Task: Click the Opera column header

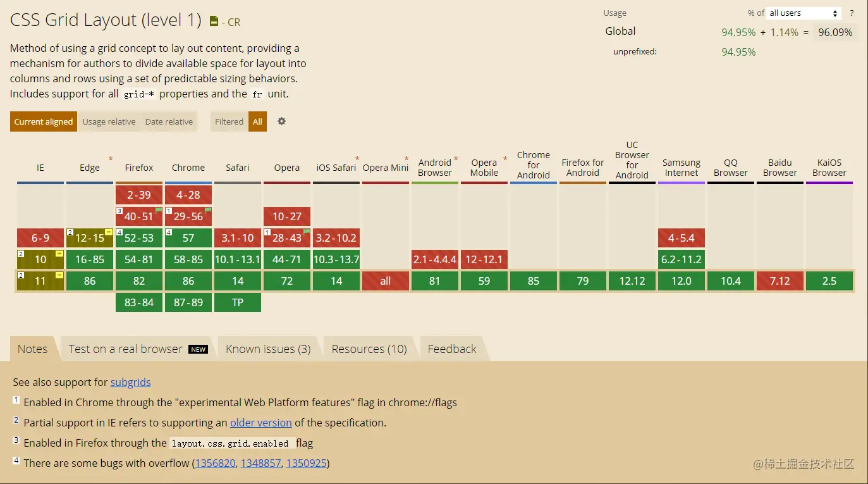Action: (x=287, y=168)
